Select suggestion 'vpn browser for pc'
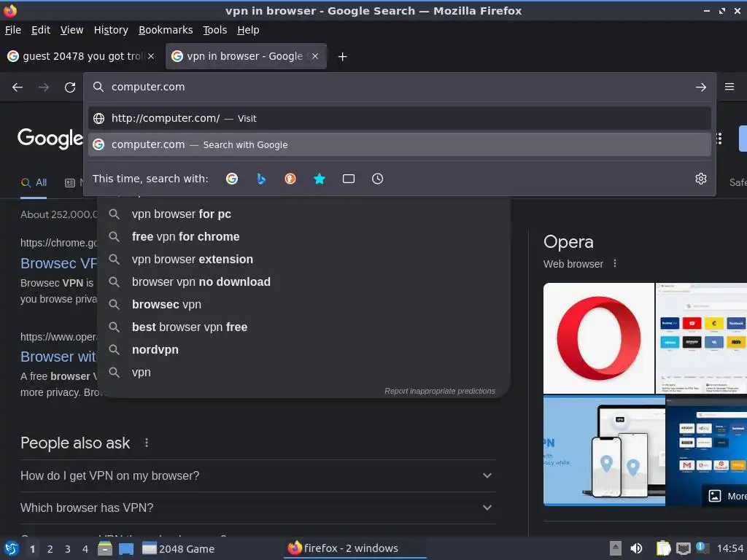The width and height of the screenshot is (747, 560). [304, 214]
